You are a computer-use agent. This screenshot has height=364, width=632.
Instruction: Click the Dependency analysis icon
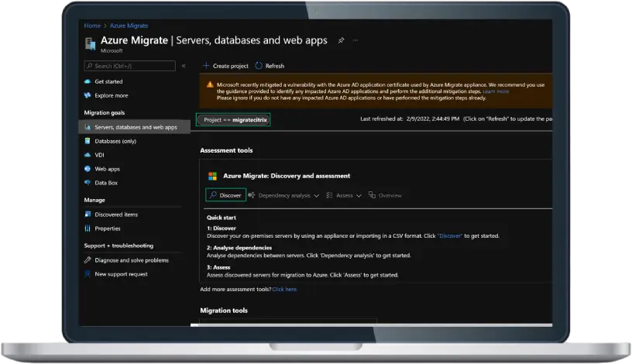click(252, 195)
